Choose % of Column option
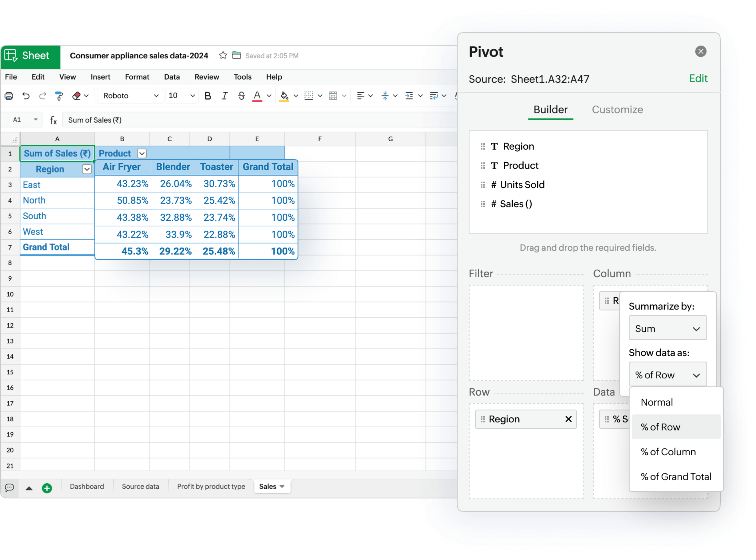Image resolution: width=756 pixels, height=560 pixels. point(676,452)
